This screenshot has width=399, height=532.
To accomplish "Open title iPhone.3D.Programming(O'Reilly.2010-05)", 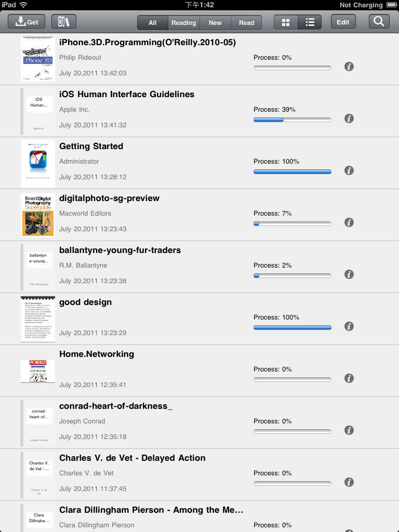I will (147, 43).
